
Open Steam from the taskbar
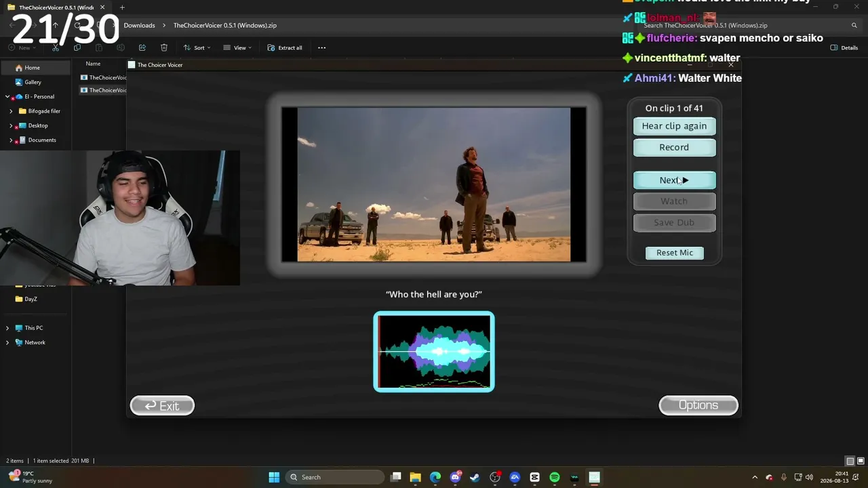coord(475,477)
